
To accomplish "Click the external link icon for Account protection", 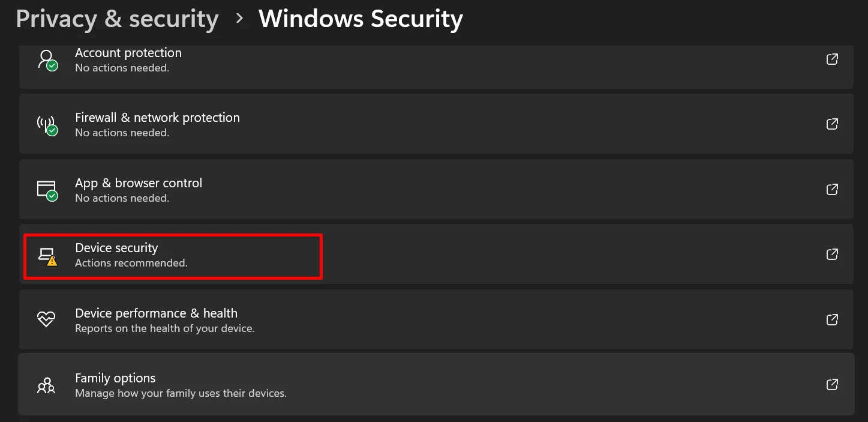I will click(x=832, y=59).
